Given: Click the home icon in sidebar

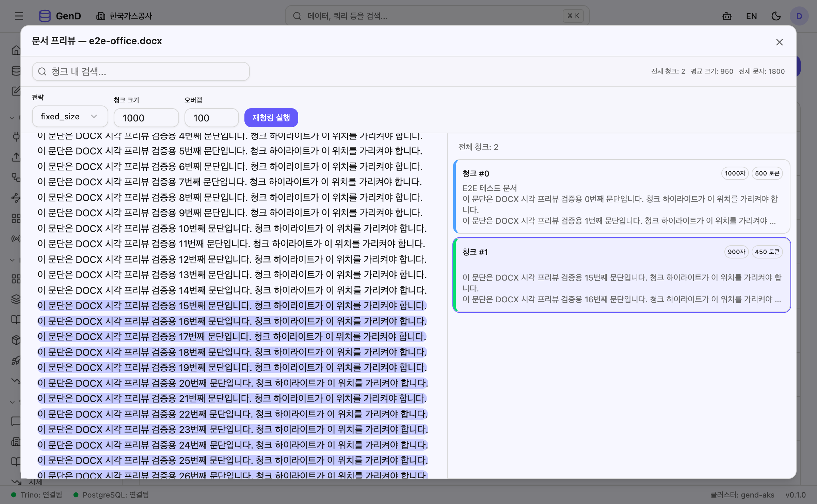Looking at the screenshot, I should [x=16, y=50].
